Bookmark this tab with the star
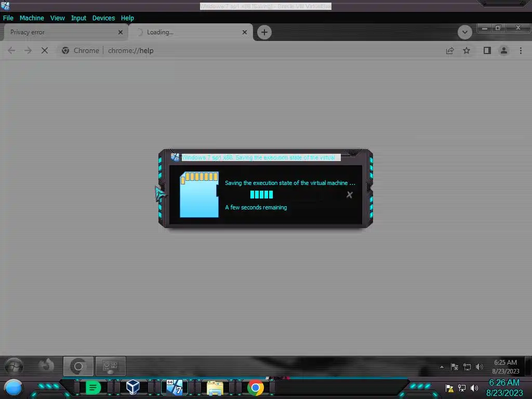This screenshot has width=532, height=399. tap(467, 50)
